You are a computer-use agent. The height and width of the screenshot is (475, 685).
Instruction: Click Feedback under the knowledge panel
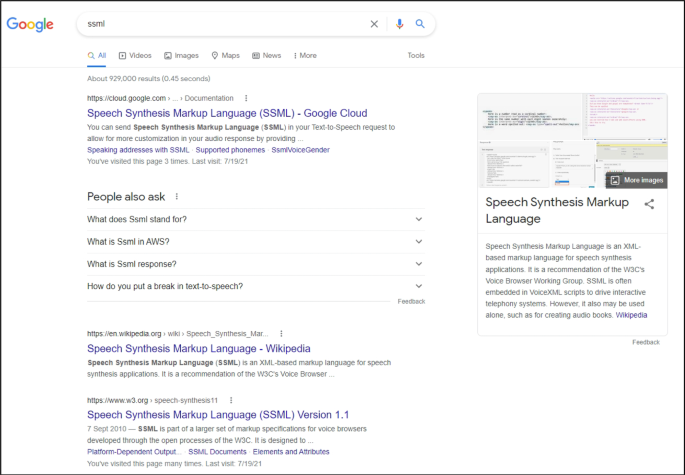[646, 342]
